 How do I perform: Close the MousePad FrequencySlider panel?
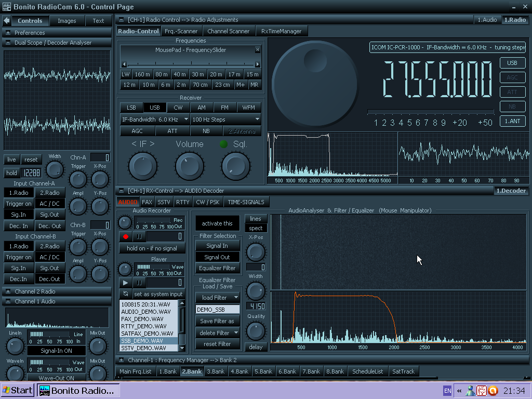(x=257, y=50)
